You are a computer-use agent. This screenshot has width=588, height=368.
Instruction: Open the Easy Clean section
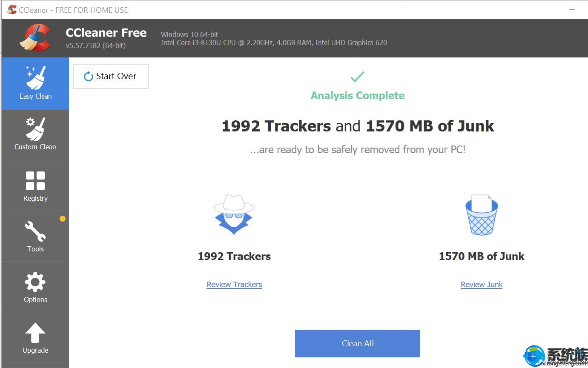tap(35, 84)
